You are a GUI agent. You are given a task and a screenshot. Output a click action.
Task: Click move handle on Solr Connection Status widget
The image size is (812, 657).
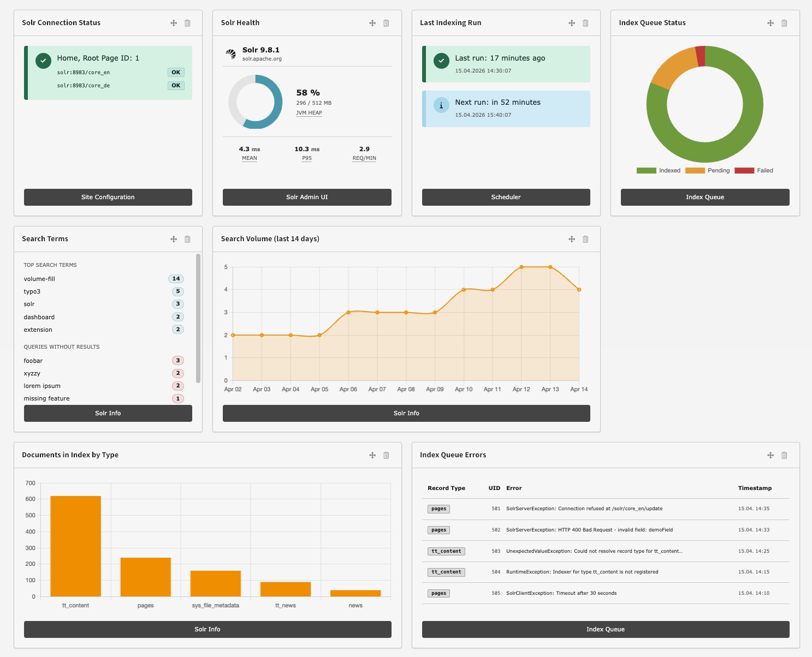[x=174, y=23]
